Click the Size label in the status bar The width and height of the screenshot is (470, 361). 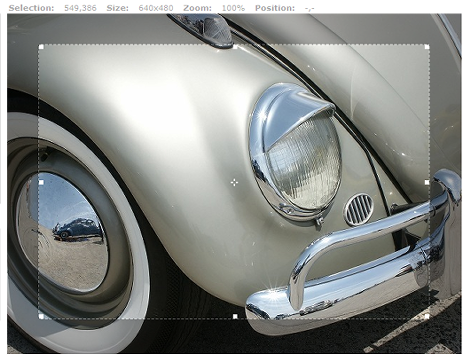(x=118, y=8)
